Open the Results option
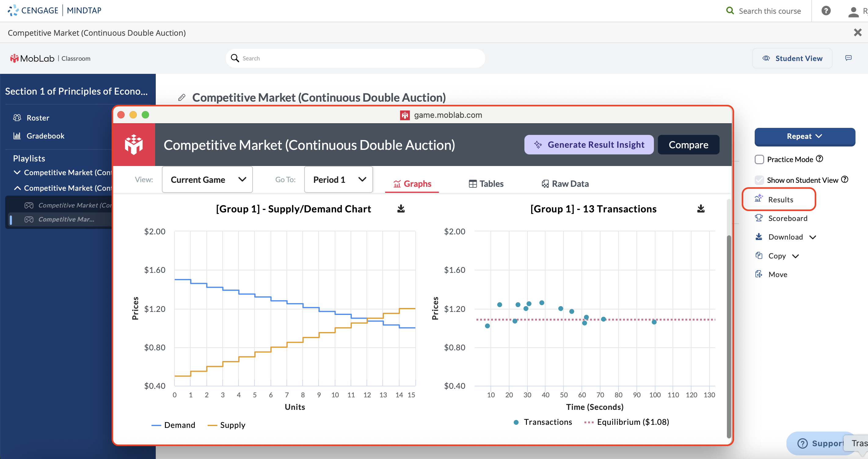The image size is (868, 459). pyautogui.click(x=779, y=199)
